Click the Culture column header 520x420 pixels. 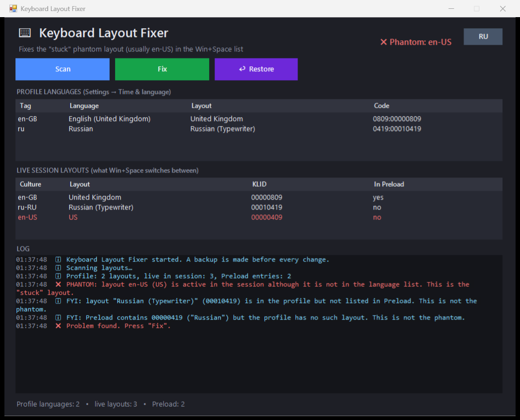click(x=30, y=184)
